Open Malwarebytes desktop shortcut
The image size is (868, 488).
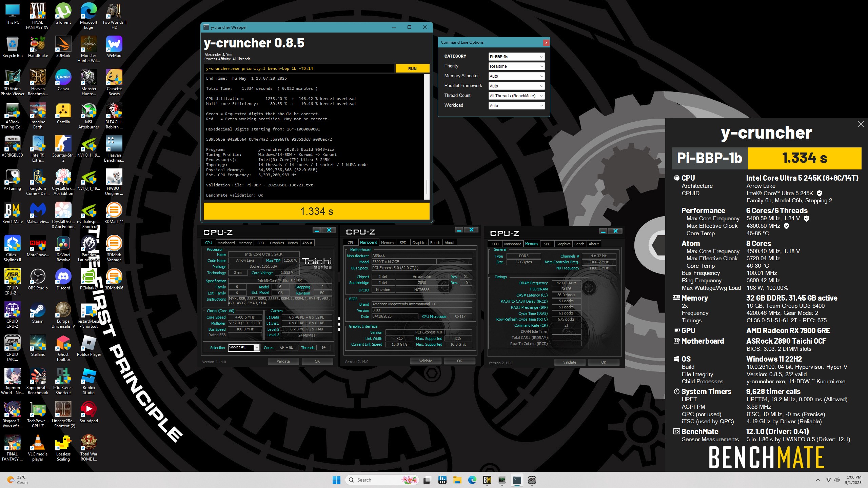tap(38, 213)
